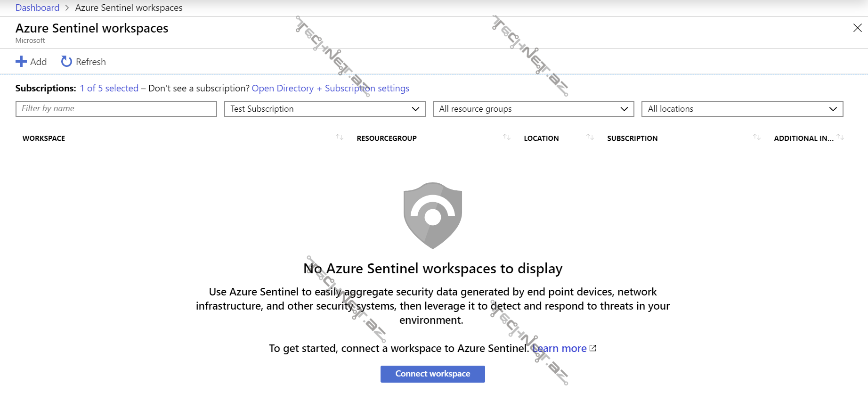Viewport: 868px width, 401px height.
Task: Follow the Learn more link
Action: (x=560, y=348)
